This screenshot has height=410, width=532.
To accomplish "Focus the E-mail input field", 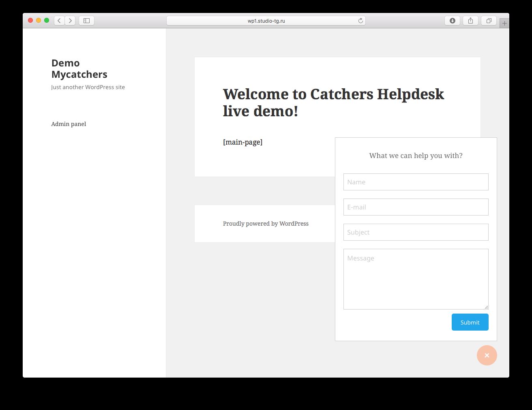I will coord(416,207).
